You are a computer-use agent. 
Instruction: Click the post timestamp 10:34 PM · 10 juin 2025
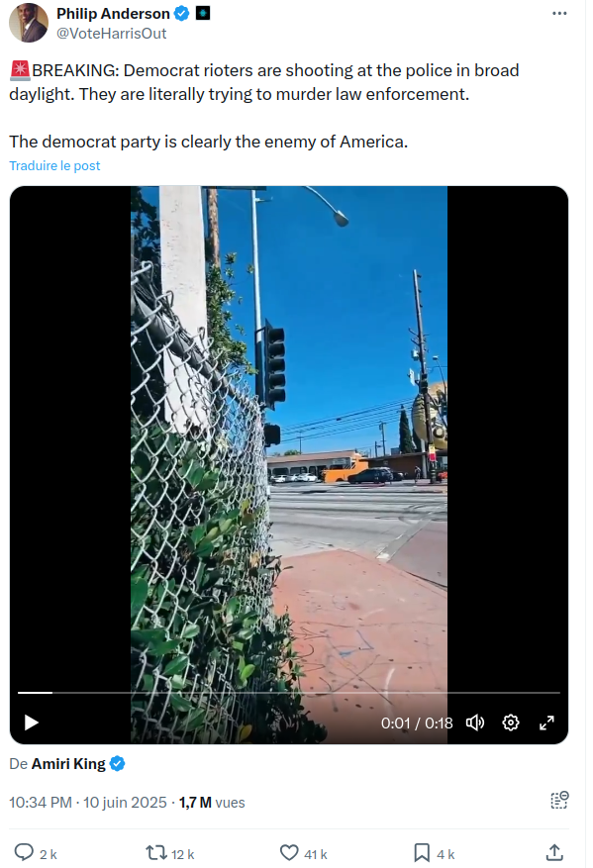coord(88,802)
